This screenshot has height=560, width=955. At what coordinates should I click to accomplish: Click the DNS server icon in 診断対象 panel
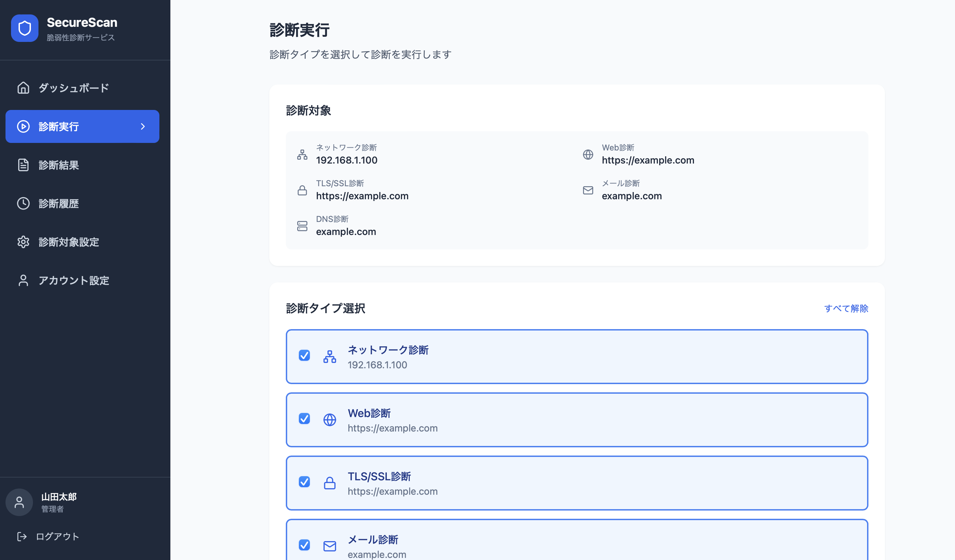tap(302, 226)
